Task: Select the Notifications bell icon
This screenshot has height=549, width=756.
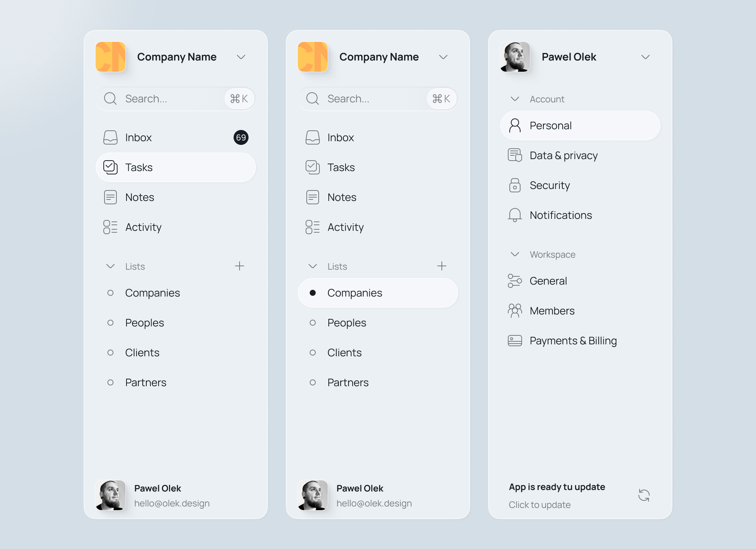Action: [515, 215]
